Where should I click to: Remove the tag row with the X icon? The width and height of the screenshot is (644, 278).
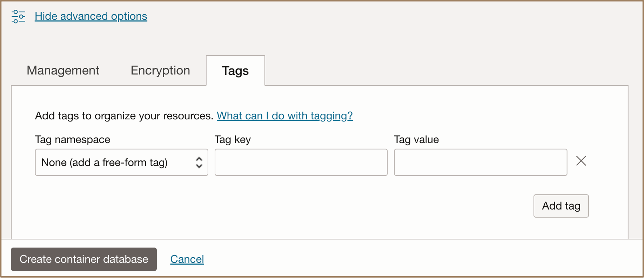[581, 161]
